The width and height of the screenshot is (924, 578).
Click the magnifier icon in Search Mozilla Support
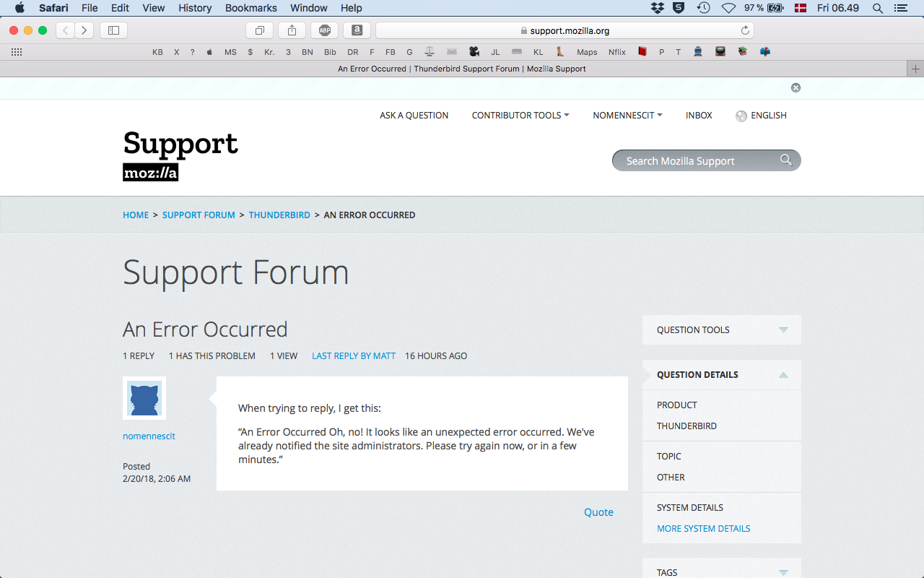point(786,160)
